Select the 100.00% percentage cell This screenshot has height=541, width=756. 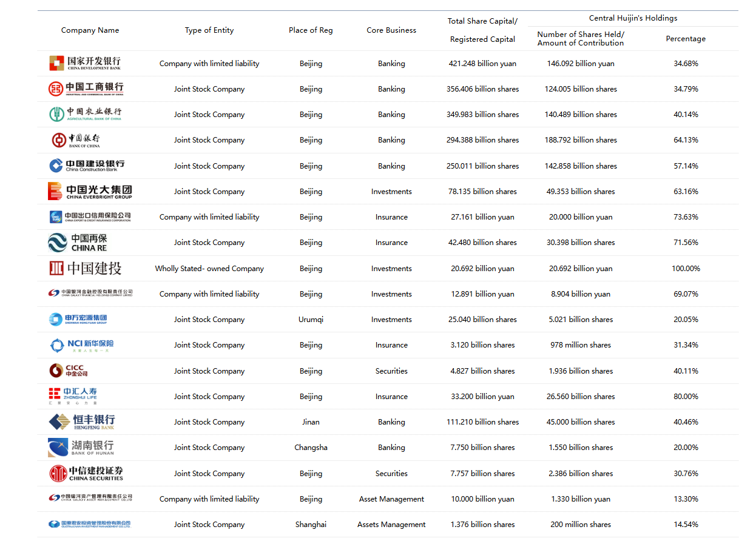686,269
